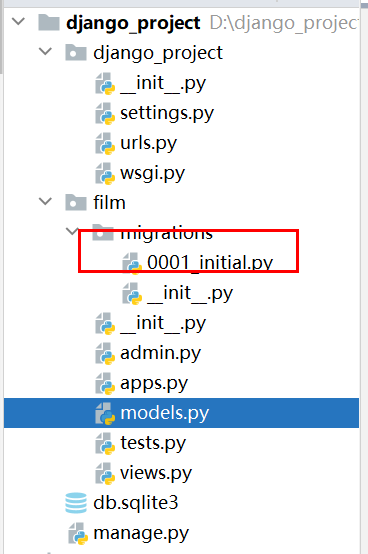Select db.sqlite3 database file

pos(136,502)
